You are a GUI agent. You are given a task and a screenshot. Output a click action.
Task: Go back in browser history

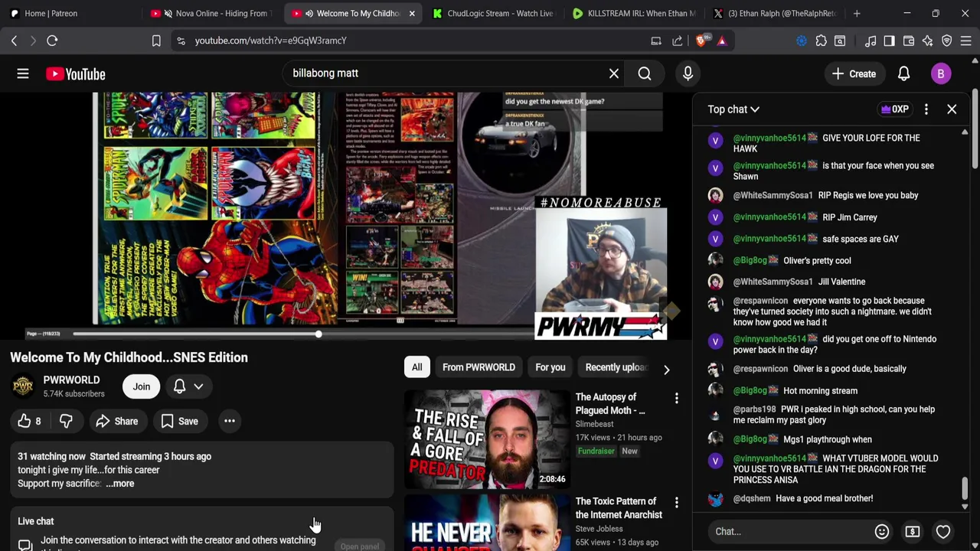[14, 41]
